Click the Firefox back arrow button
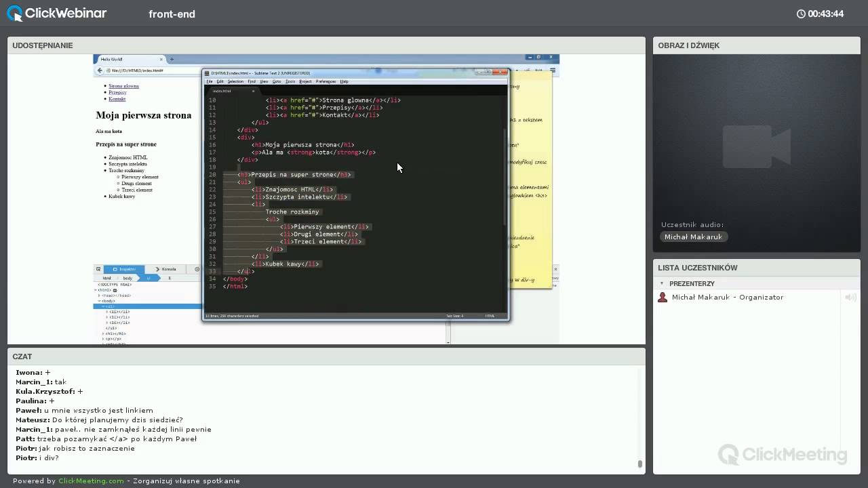The width and height of the screenshot is (868, 488). coord(100,70)
